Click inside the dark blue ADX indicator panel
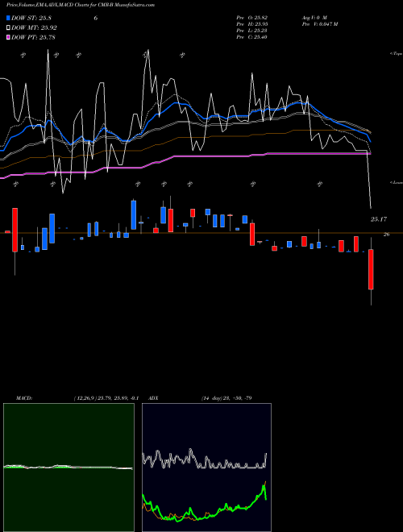This screenshot has height=532, width=403. [206, 468]
